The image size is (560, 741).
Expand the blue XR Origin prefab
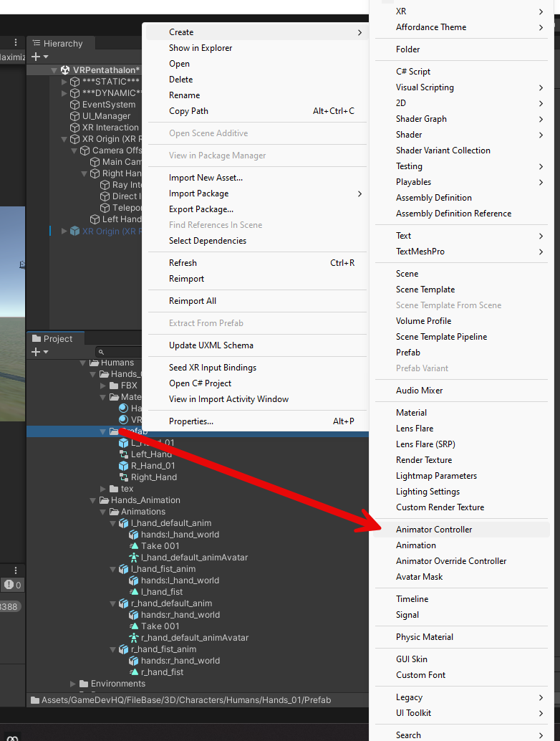click(64, 231)
